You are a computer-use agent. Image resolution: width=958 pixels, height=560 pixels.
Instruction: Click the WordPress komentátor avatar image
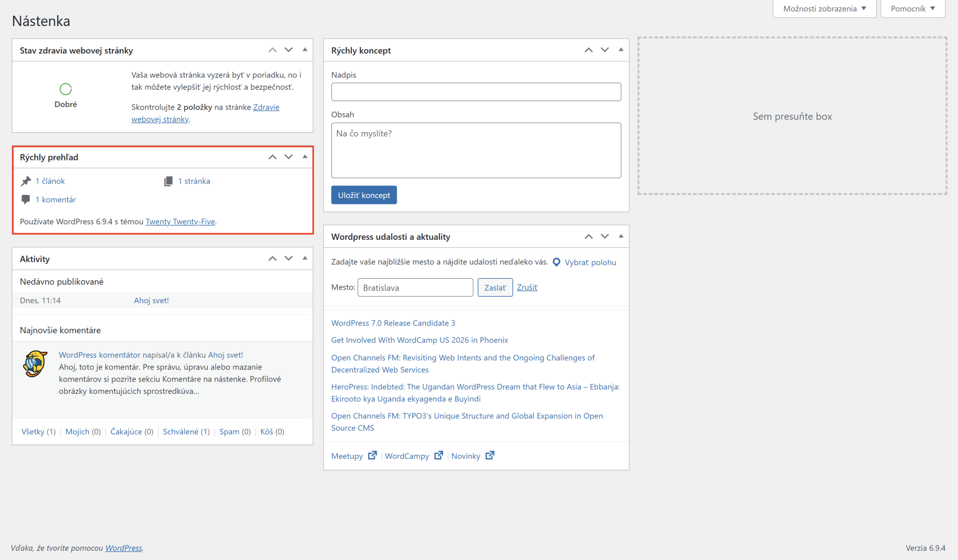coord(35,364)
